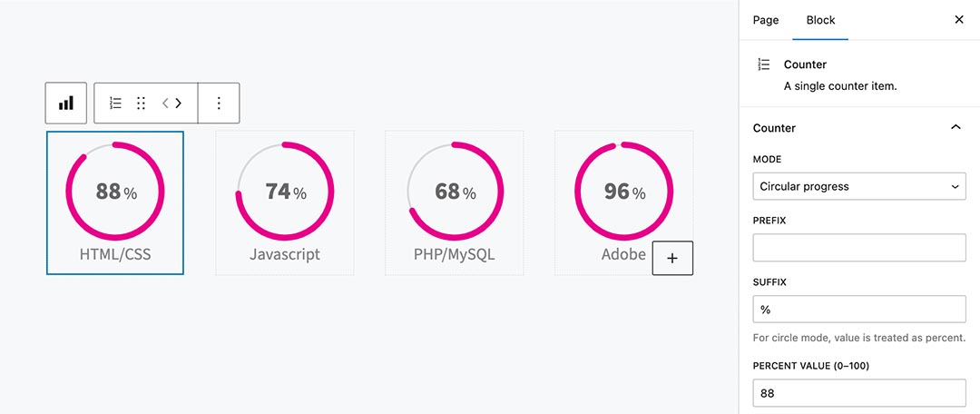The height and width of the screenshot is (414, 980).
Task: Switch to the Page tab
Action: tap(766, 20)
